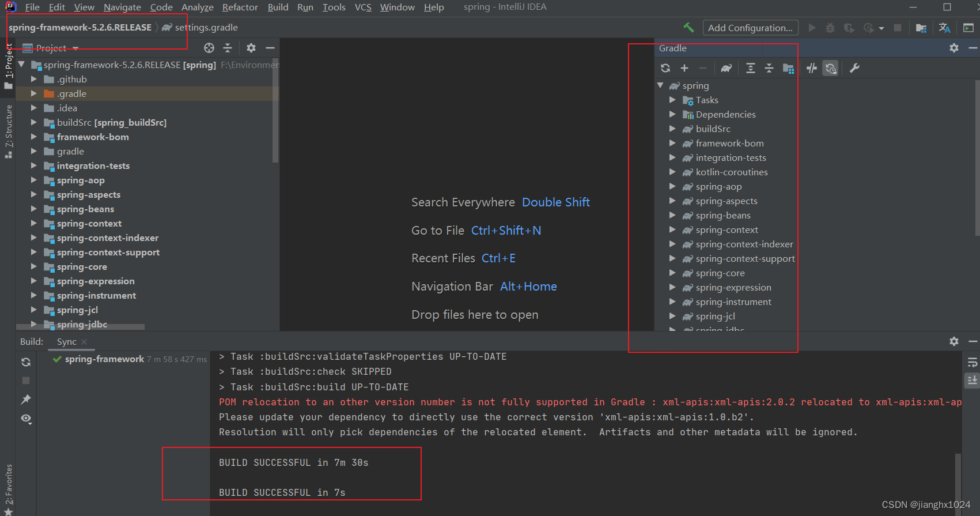Toggle soft-wrap icon in Build output
Image resolution: width=980 pixels, height=516 pixels.
973,363
